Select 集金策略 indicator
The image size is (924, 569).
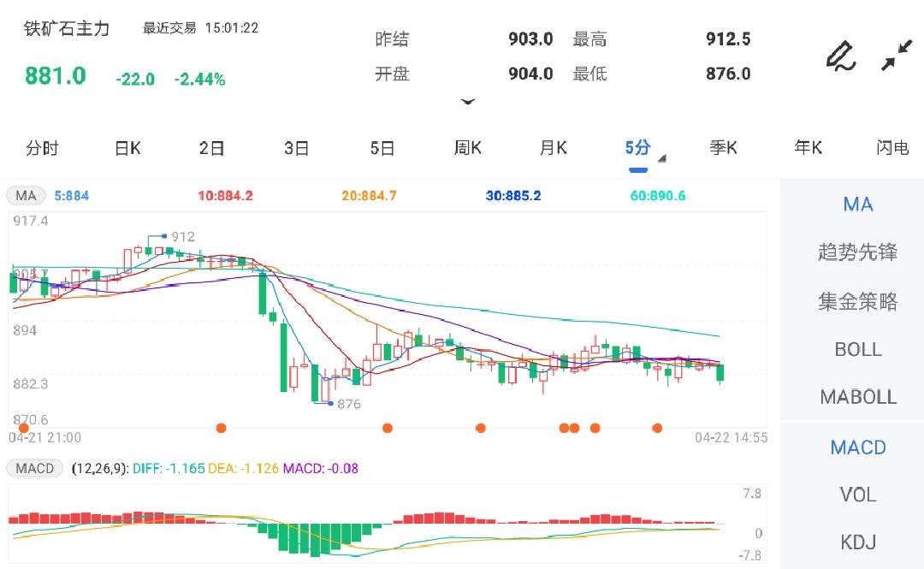[858, 302]
